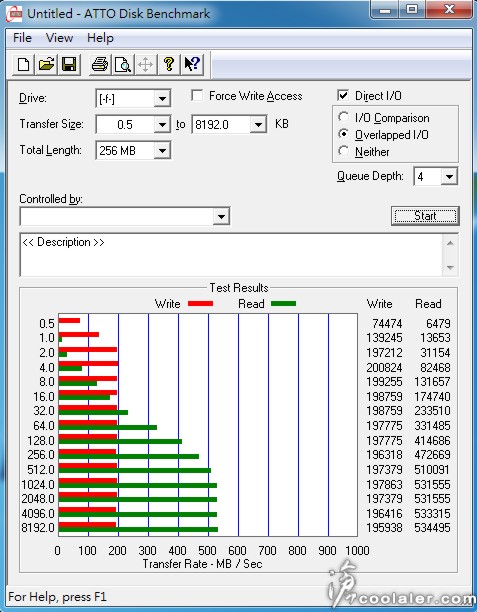477x612 pixels.
Task: Open the Help menu
Action: tap(100, 38)
